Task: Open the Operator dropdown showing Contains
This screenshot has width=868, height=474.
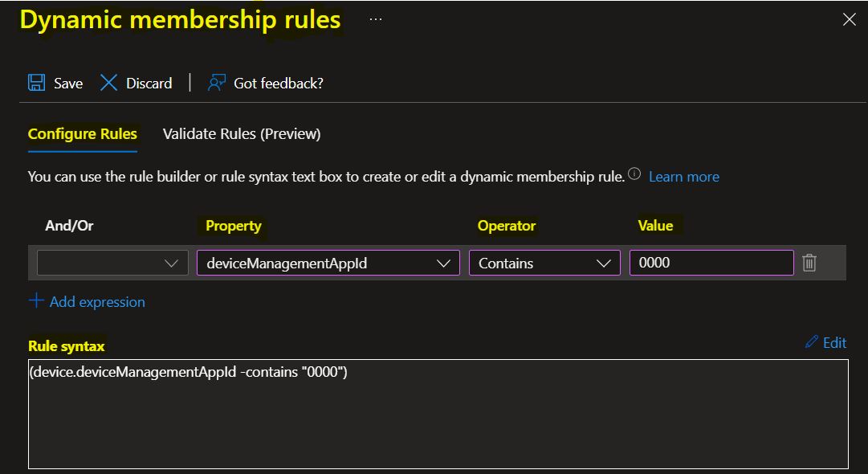Action: [x=544, y=263]
